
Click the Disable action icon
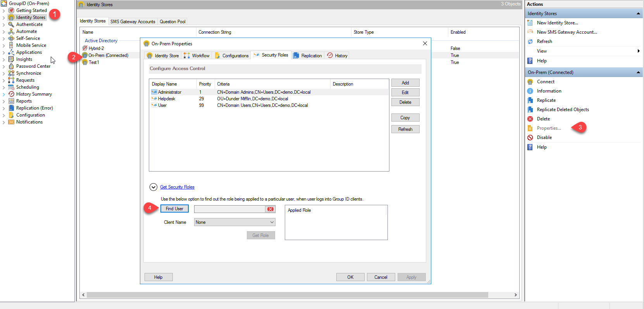(530, 137)
